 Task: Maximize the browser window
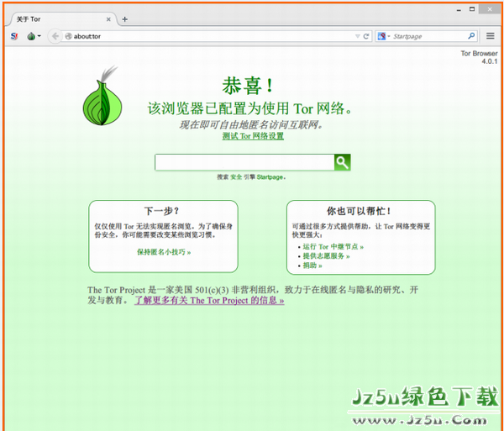pyautogui.click(x=472, y=9)
